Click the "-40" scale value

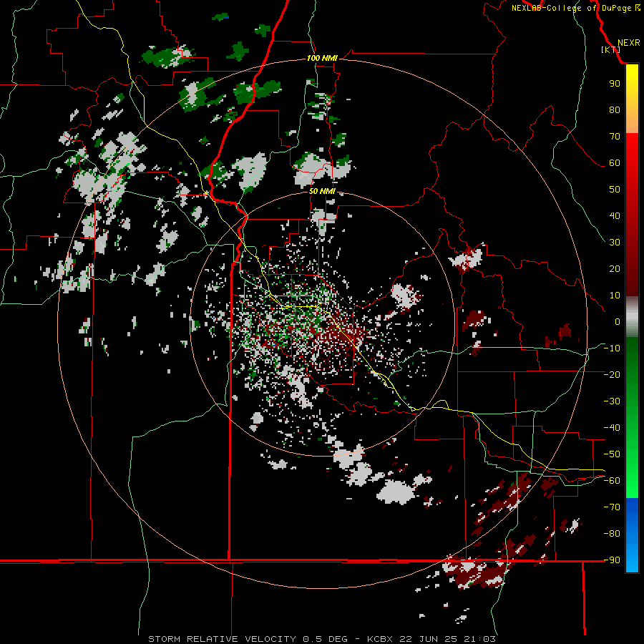(612, 428)
